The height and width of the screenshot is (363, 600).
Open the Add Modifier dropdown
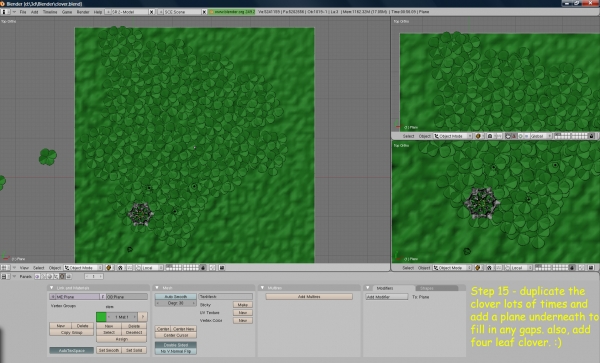(387, 297)
